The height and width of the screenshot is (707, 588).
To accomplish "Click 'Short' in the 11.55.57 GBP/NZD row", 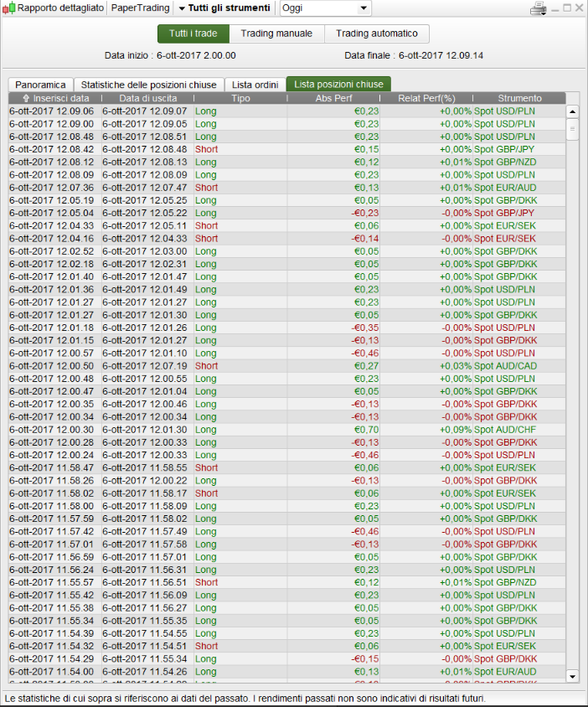I will (x=207, y=582).
